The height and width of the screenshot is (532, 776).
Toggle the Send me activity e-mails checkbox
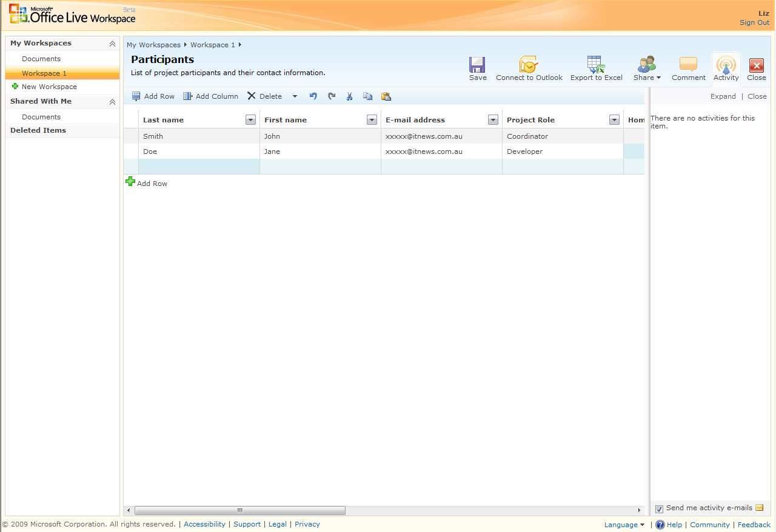tap(659, 508)
